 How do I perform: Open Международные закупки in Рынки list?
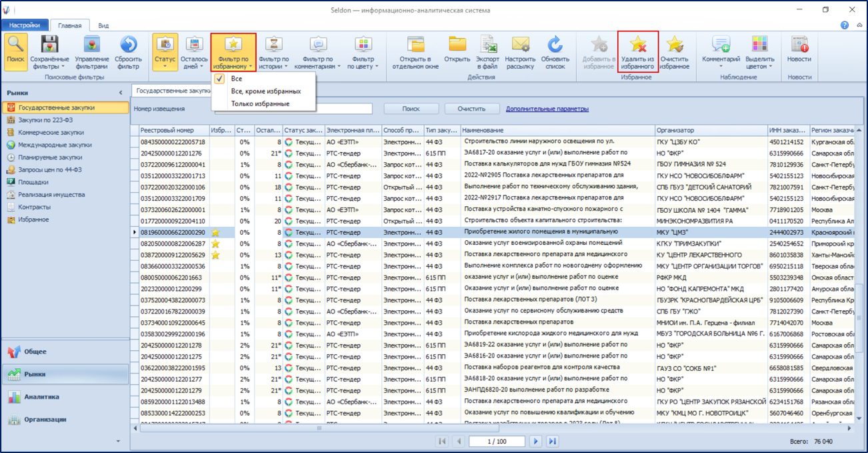[65, 145]
